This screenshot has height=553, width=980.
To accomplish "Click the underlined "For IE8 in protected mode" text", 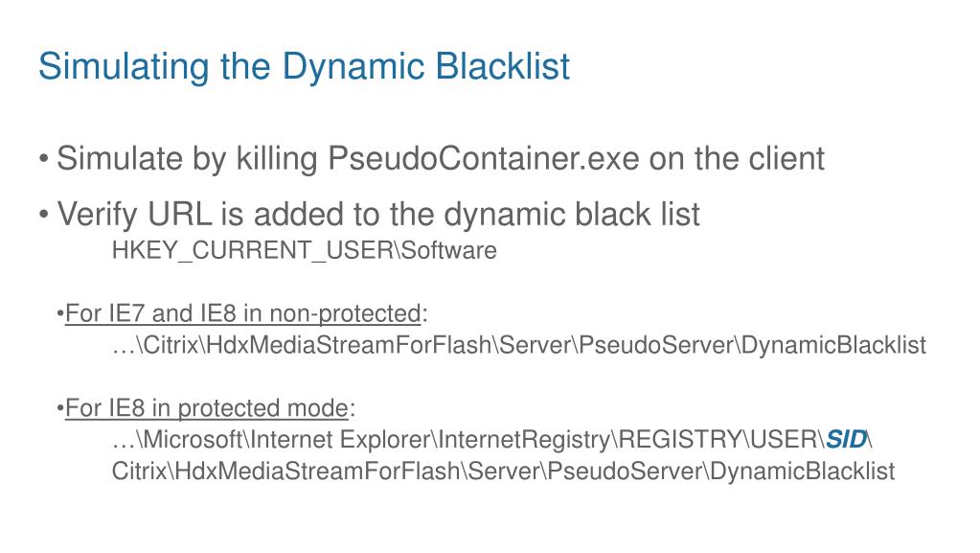I will click(x=207, y=408).
